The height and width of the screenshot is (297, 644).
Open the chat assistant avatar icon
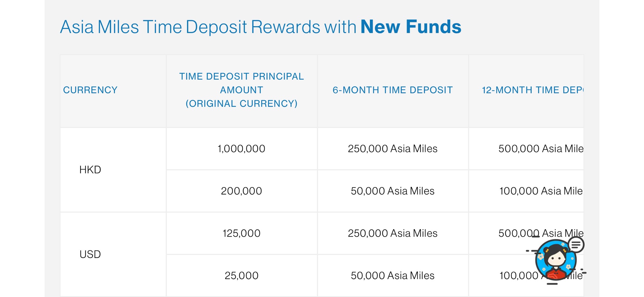click(x=556, y=260)
